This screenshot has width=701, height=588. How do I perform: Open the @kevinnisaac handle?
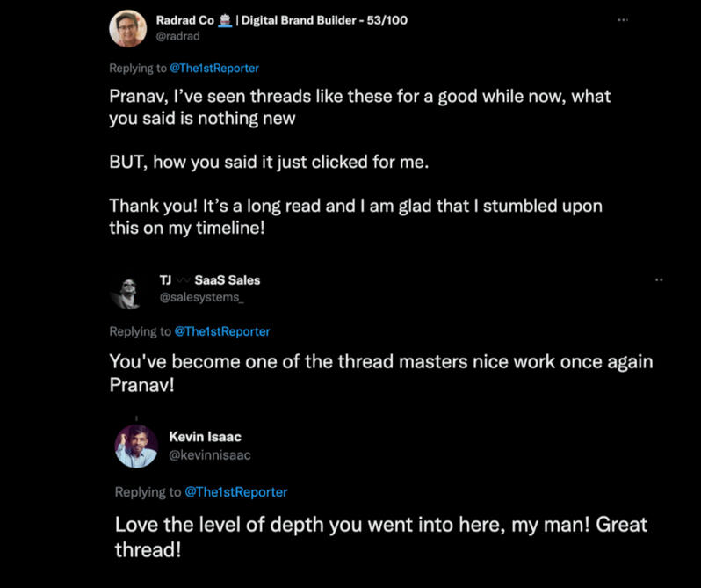[209, 454]
